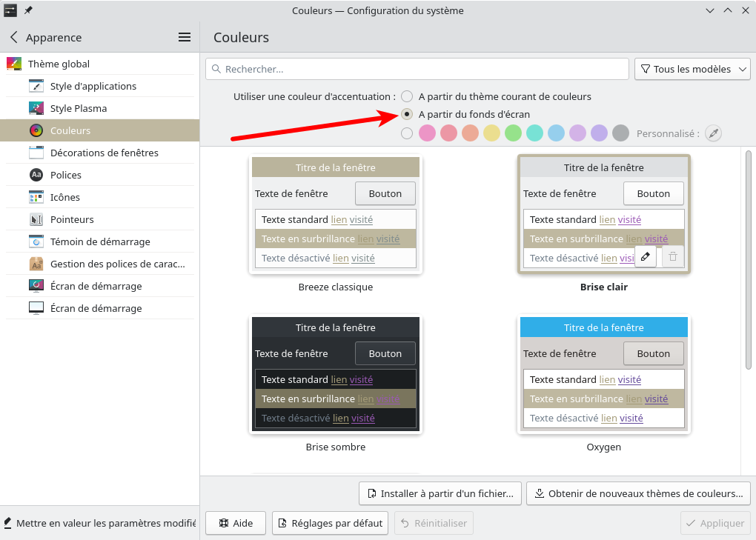Go to Polices settings

[x=100, y=175]
